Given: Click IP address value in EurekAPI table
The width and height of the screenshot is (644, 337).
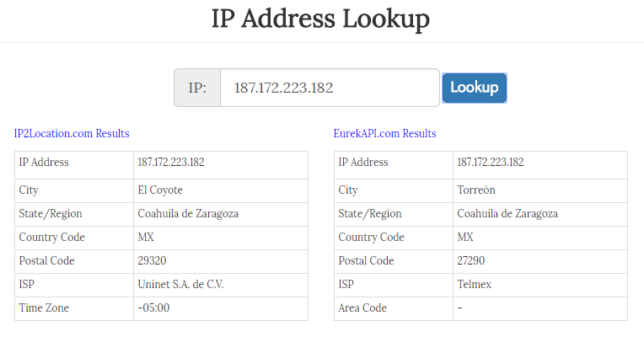Looking at the screenshot, I should (491, 162).
